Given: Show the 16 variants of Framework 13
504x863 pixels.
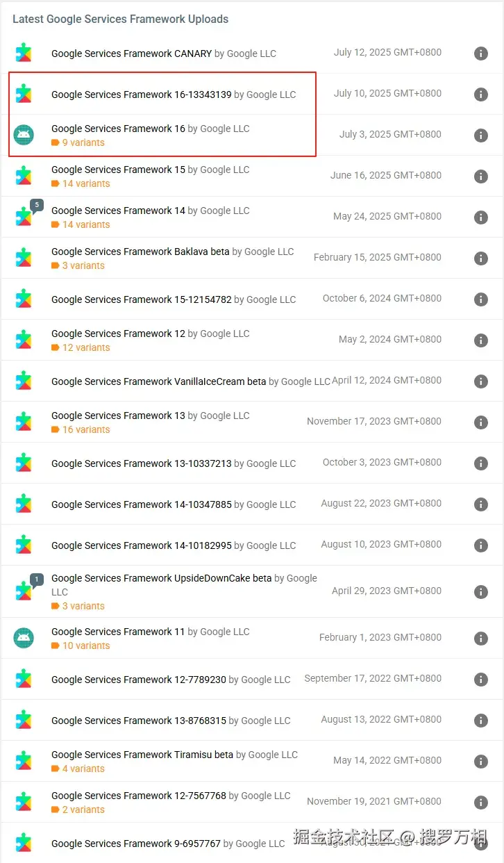Looking at the screenshot, I should [85, 429].
